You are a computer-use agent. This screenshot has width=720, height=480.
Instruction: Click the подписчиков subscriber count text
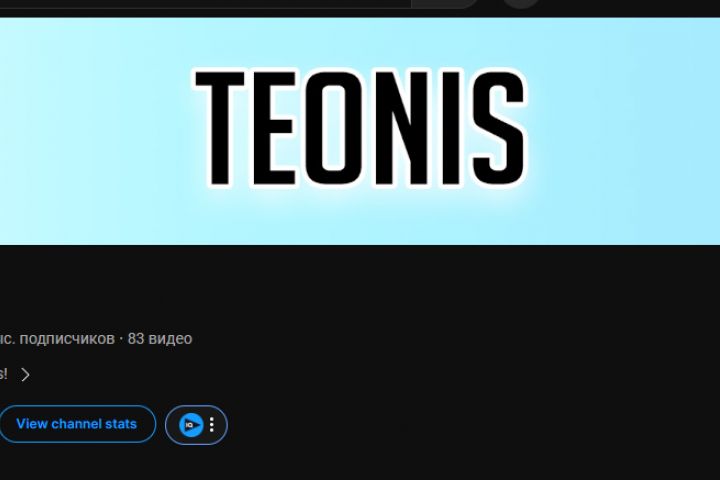(x=67, y=339)
